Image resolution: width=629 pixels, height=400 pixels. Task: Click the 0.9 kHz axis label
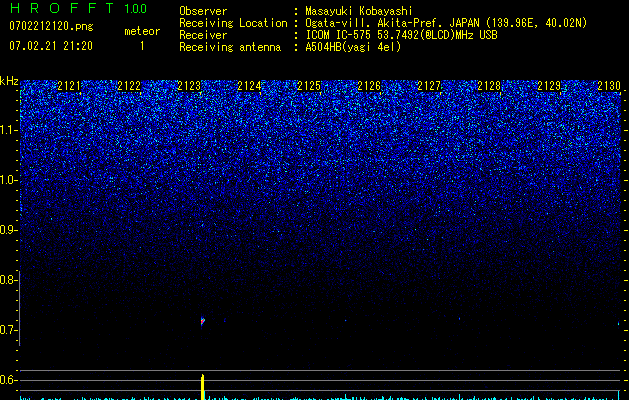pos(8,230)
